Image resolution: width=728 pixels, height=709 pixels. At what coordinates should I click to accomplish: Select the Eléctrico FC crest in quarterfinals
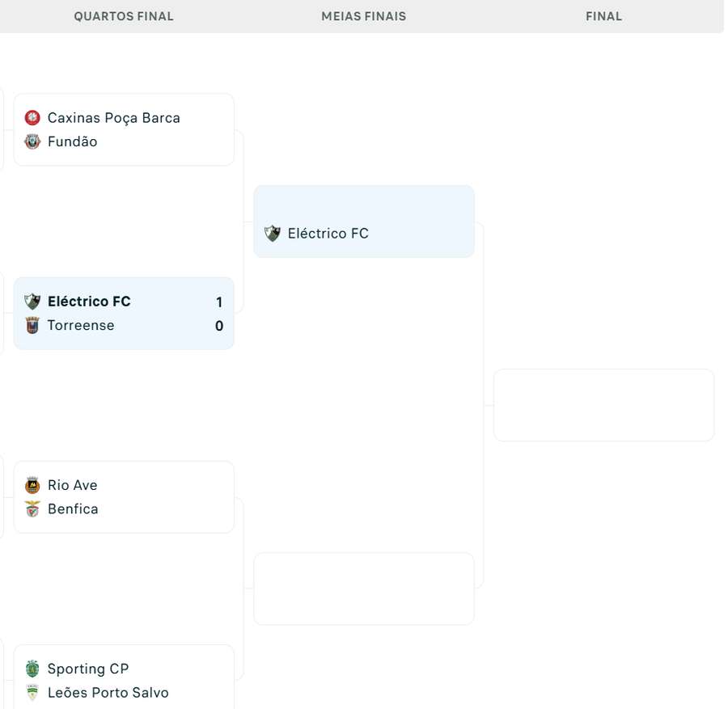pos(32,301)
